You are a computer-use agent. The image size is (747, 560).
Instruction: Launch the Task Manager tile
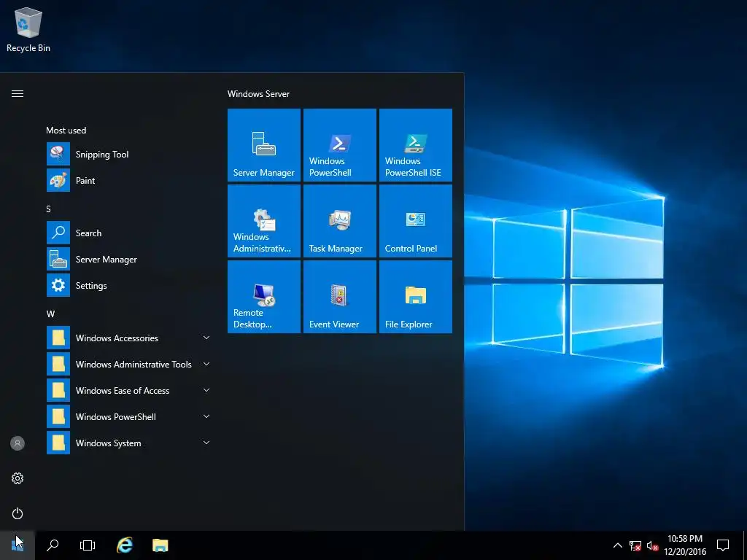pyautogui.click(x=340, y=221)
